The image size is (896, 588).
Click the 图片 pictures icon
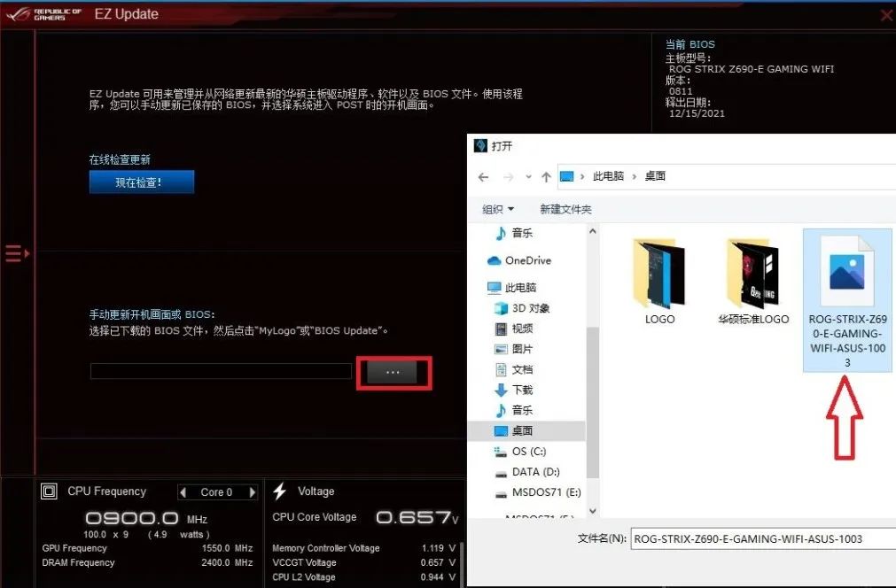501,349
